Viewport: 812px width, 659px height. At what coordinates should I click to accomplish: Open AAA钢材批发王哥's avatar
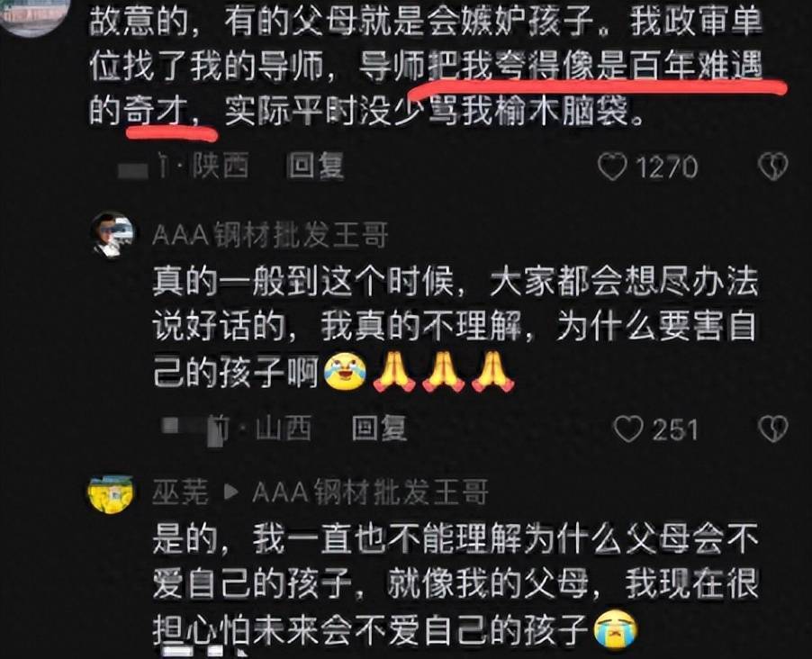(x=113, y=234)
